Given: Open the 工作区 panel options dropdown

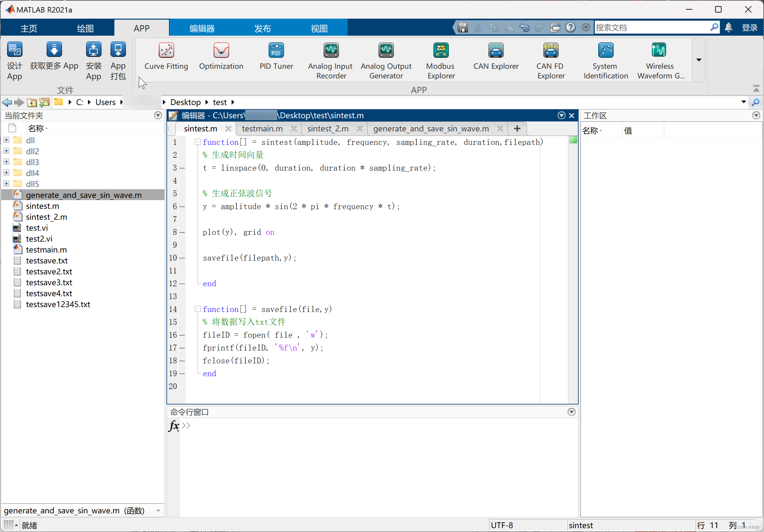Looking at the screenshot, I should 756,115.
